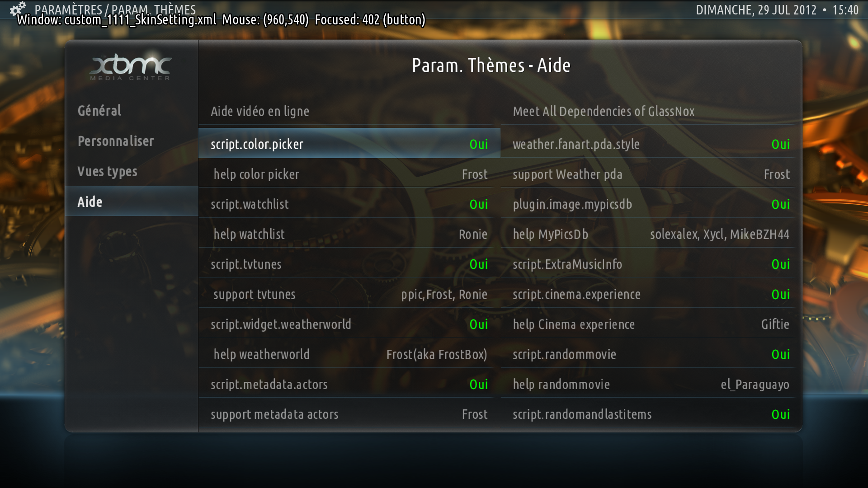
Task: Toggle plugin.image.mypicsdb Oui setting
Action: click(647, 204)
